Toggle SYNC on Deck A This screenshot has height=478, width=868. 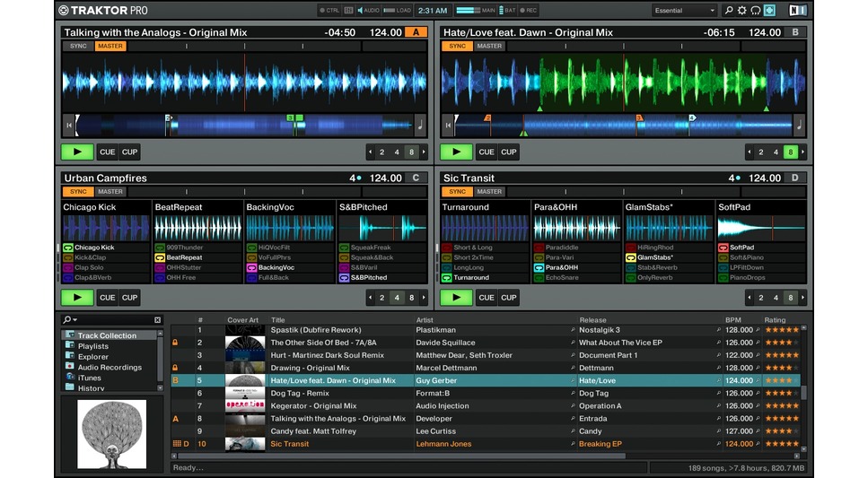click(78, 46)
